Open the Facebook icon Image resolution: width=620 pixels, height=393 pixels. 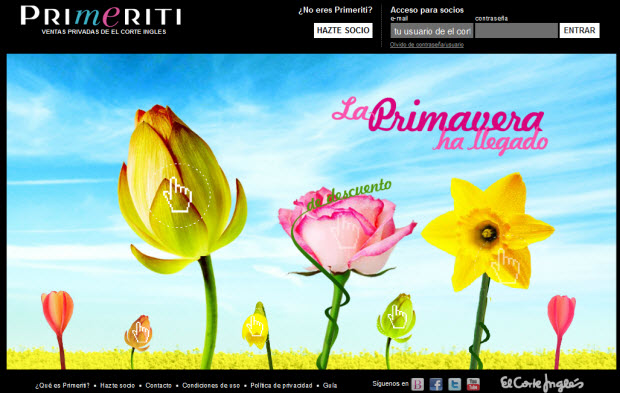click(436, 384)
